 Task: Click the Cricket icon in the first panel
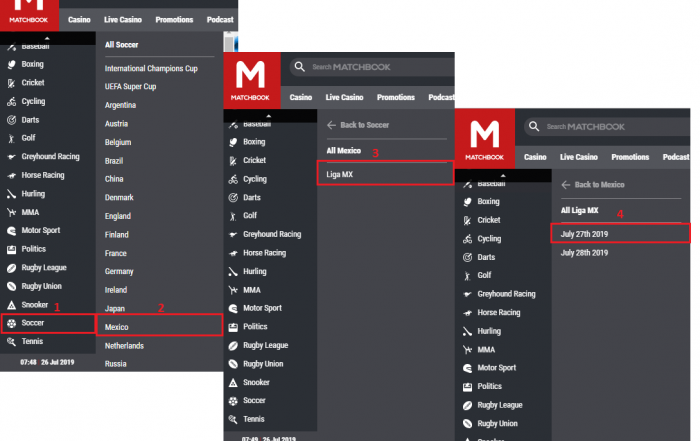12,83
